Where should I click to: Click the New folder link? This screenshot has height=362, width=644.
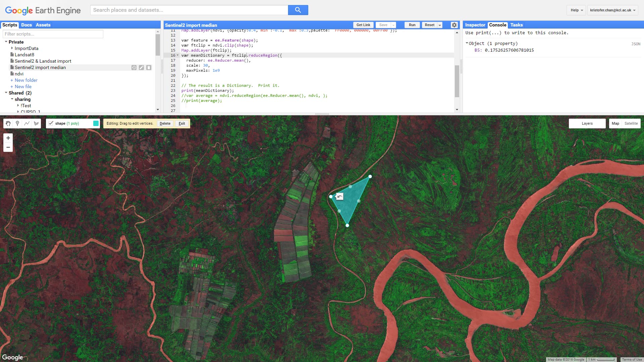click(26, 80)
